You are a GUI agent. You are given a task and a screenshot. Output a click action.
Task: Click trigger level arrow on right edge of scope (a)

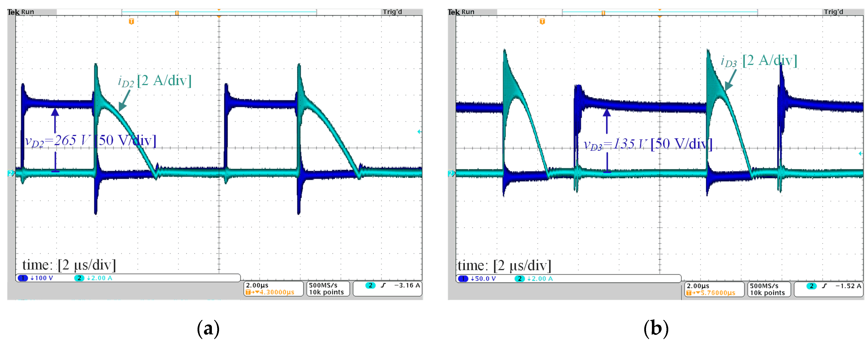(419, 131)
